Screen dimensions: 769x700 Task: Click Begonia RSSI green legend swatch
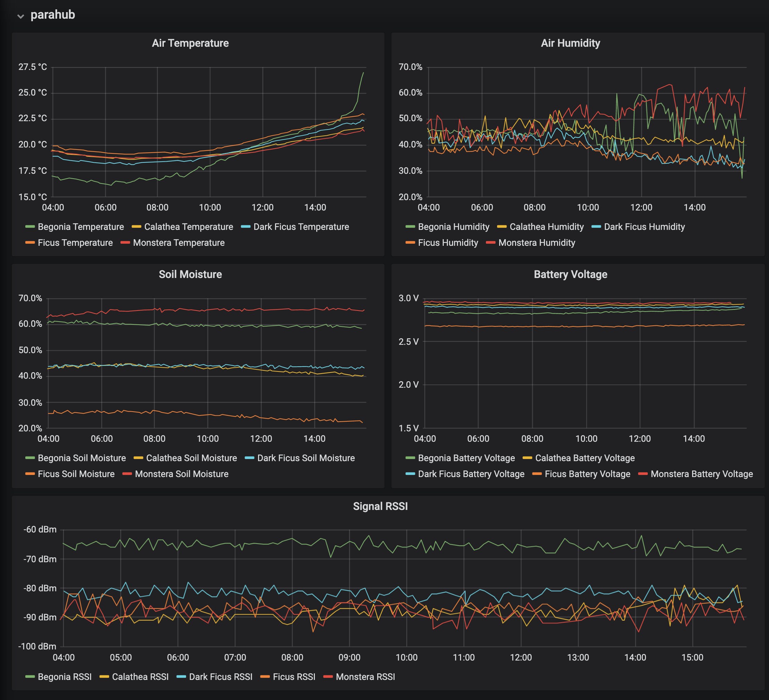click(x=30, y=677)
